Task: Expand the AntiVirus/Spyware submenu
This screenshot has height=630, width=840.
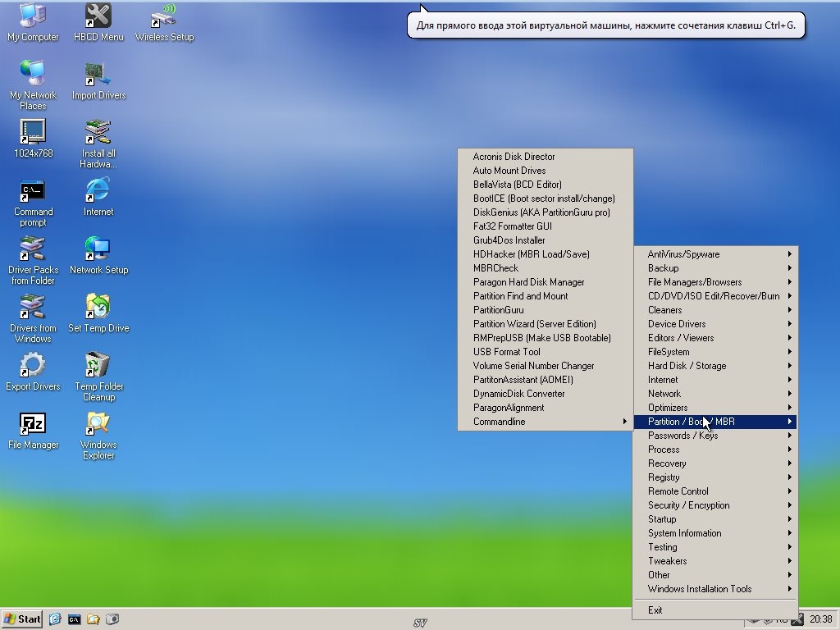Action: [x=683, y=254]
